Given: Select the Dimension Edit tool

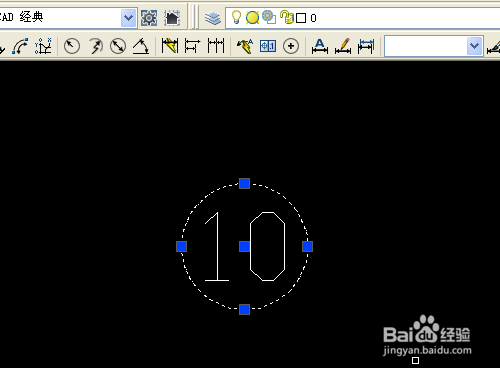Looking at the screenshot, I should tap(320, 46).
